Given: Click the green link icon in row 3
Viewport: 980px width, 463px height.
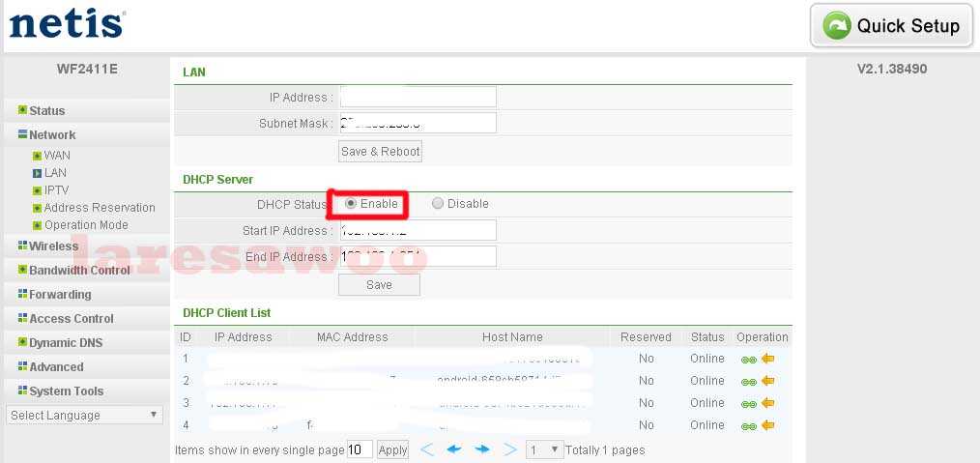Looking at the screenshot, I should pyautogui.click(x=748, y=403).
